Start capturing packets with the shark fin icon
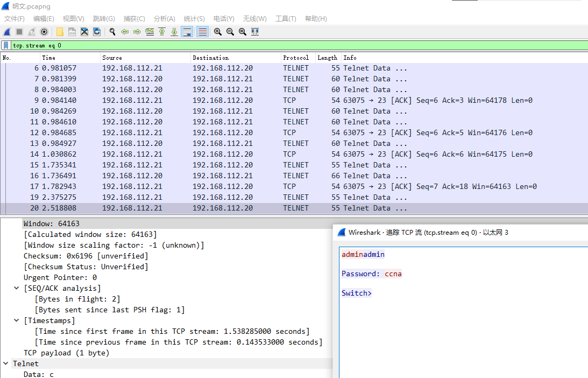 [8, 32]
